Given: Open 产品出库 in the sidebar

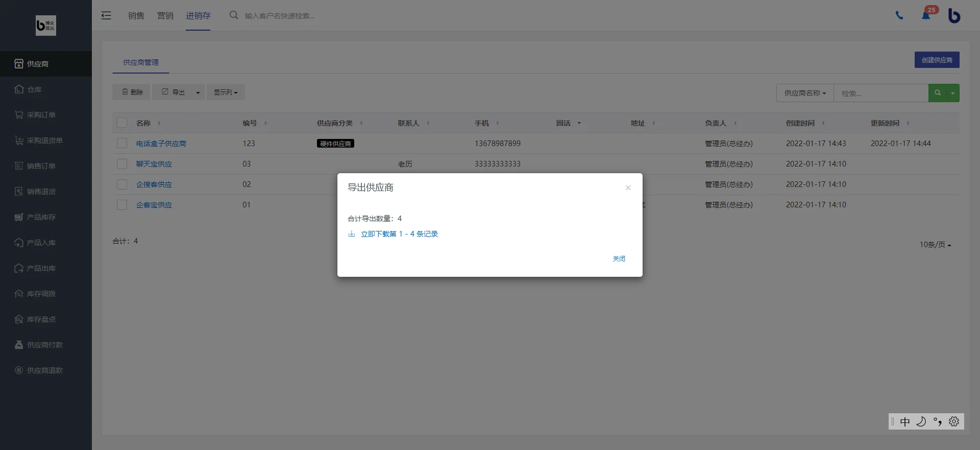Looking at the screenshot, I should (x=46, y=268).
